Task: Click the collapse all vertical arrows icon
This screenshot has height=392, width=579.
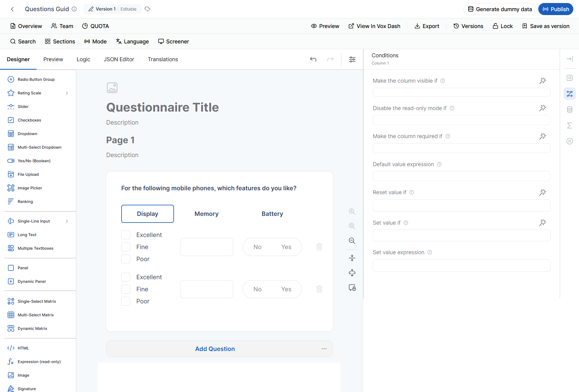Action: (x=352, y=258)
